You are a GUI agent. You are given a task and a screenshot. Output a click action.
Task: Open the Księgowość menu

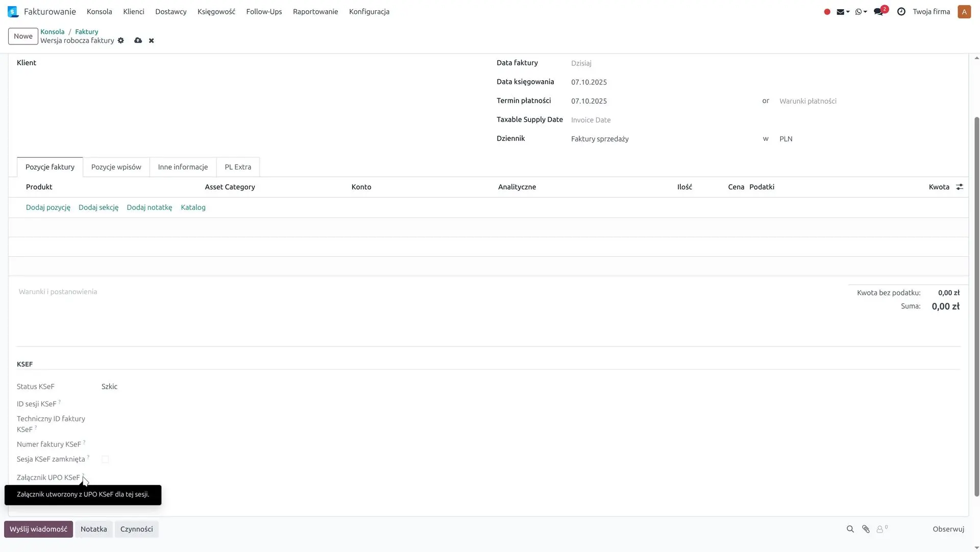216,12
